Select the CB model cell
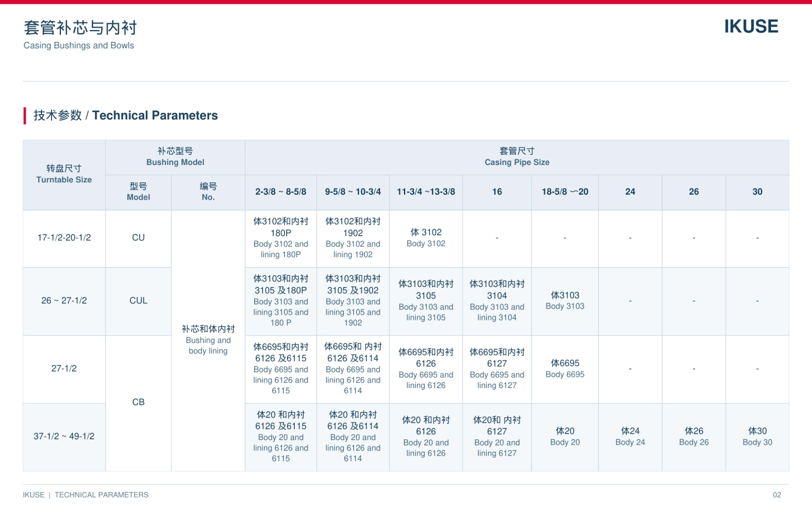 click(138, 402)
